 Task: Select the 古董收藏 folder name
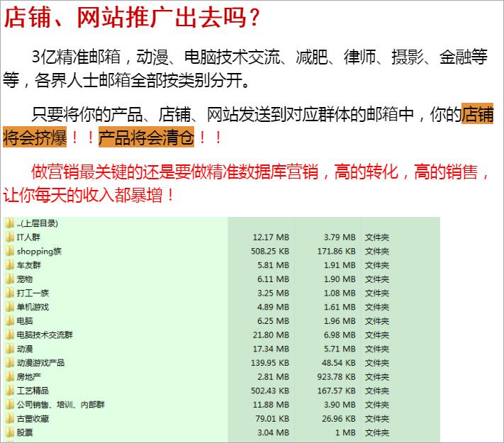[33, 419]
